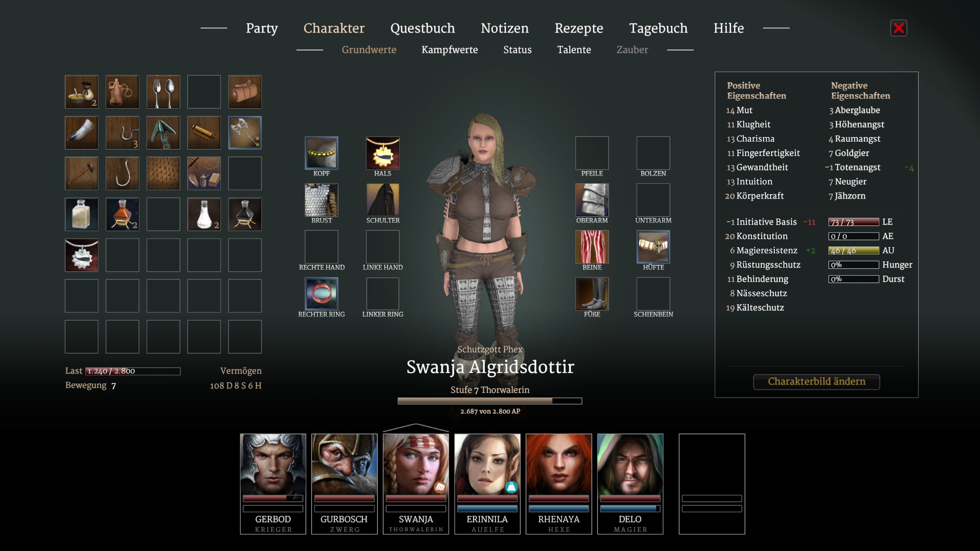This screenshot has height=551, width=980.
Task: Switch to Grundwerte sub-tab
Action: coord(369,50)
